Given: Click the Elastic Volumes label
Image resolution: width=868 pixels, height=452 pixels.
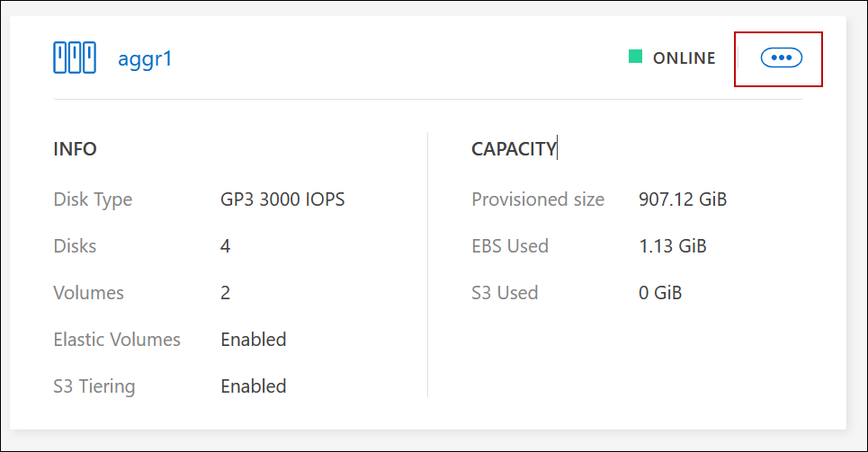Looking at the screenshot, I should click(x=117, y=340).
